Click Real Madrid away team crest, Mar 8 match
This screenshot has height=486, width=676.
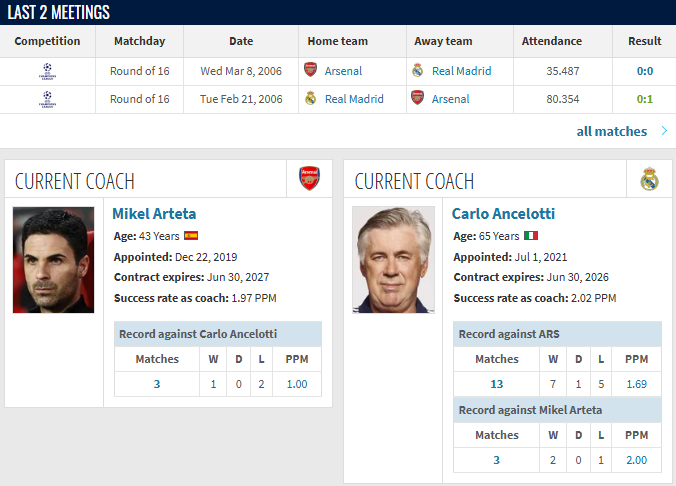(x=418, y=71)
